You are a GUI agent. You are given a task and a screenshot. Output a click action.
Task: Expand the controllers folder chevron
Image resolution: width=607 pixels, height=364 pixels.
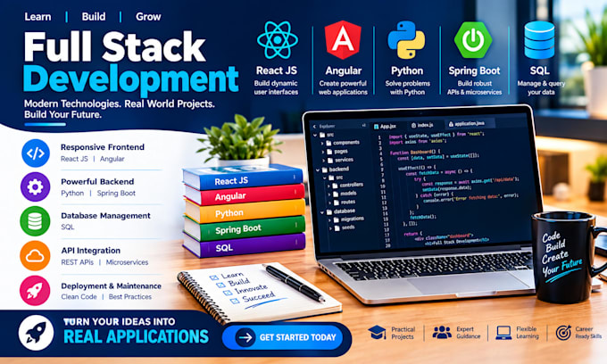click(328, 186)
